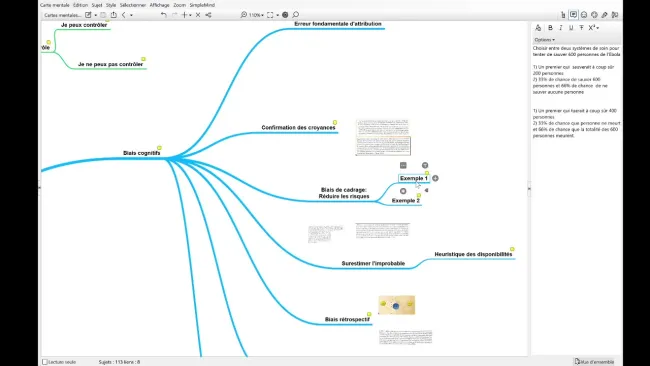
Task: Open the Options dropdown in notes panel
Action: click(x=544, y=40)
